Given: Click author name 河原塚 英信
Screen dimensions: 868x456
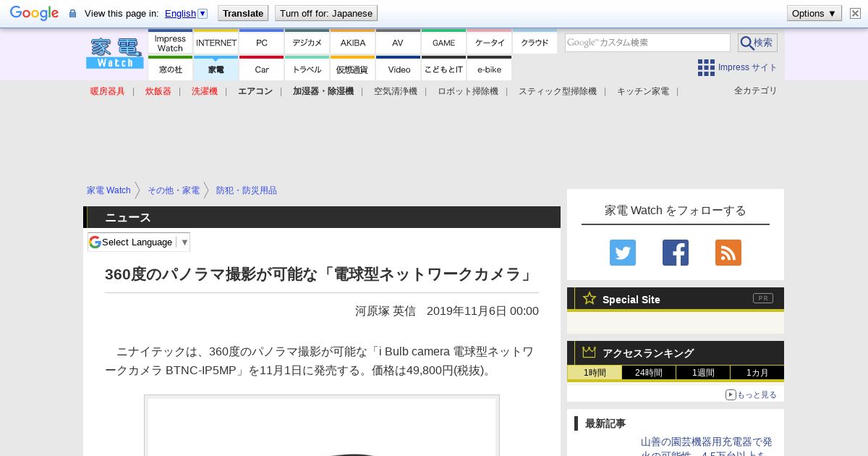Looking at the screenshot, I should 386,311.
